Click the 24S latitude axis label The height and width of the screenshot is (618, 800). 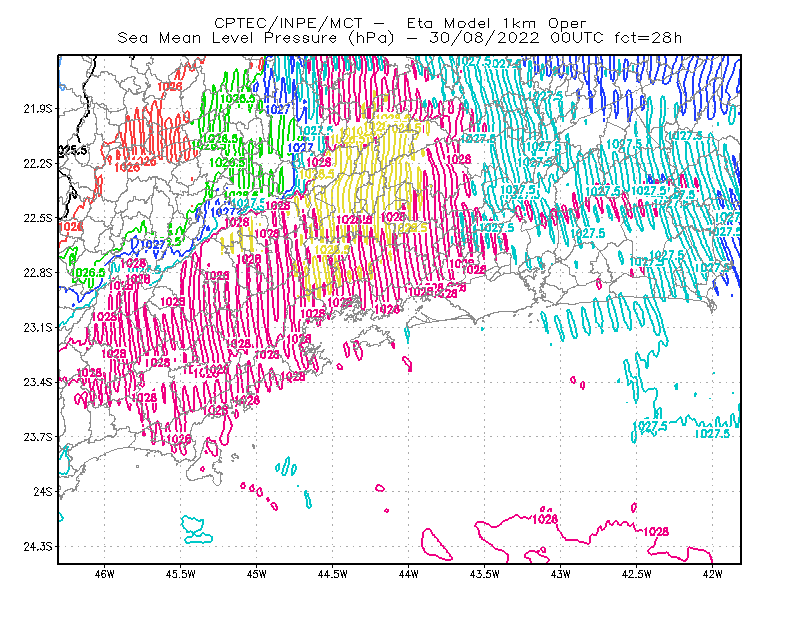click(x=43, y=492)
